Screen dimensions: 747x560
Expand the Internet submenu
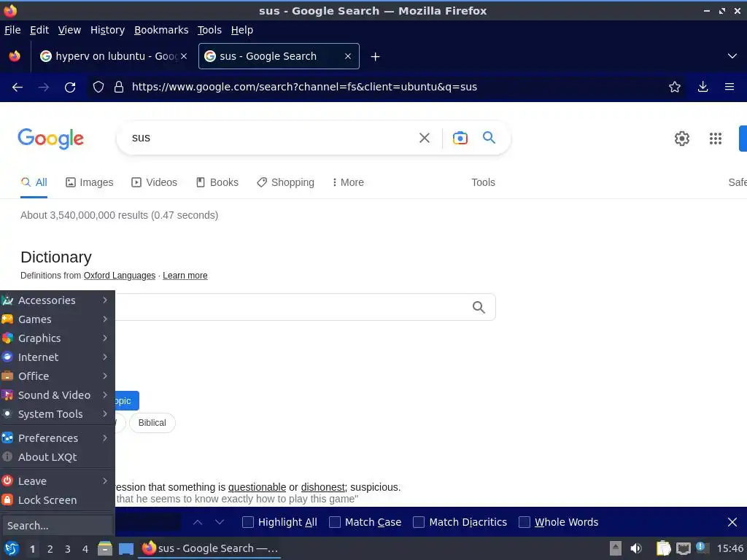tap(57, 357)
